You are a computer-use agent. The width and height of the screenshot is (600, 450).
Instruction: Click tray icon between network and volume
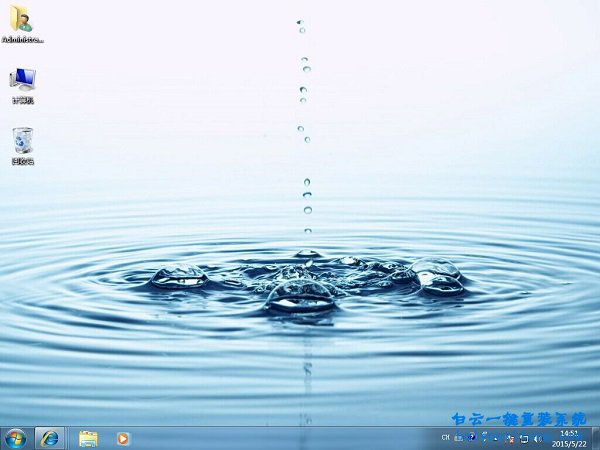click(x=524, y=438)
